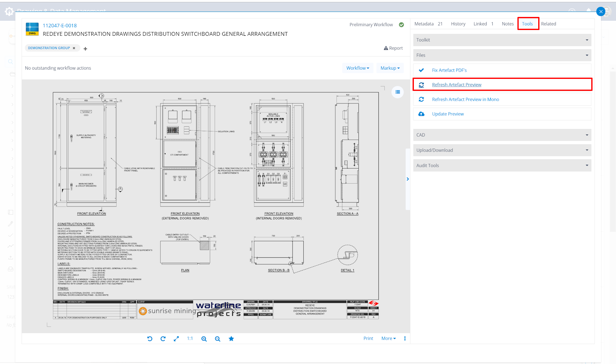The height and width of the screenshot is (364, 616).
Task: Expand the CAD section
Action: click(502, 135)
